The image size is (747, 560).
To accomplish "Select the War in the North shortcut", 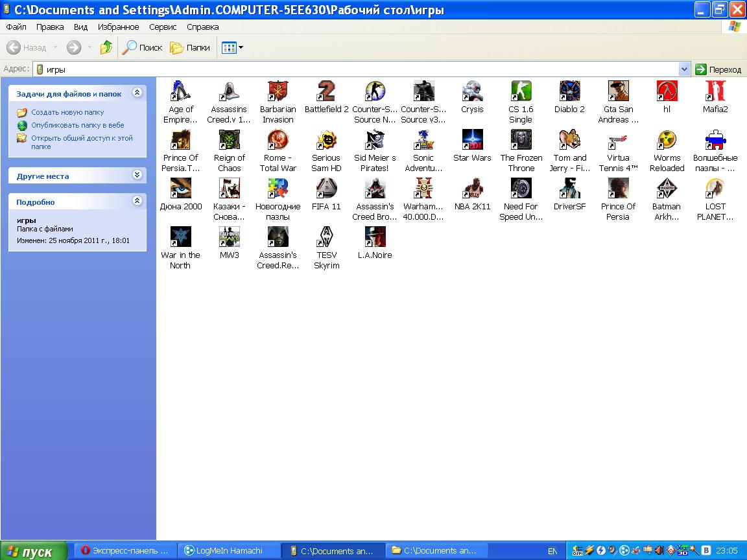I will pyautogui.click(x=180, y=237).
